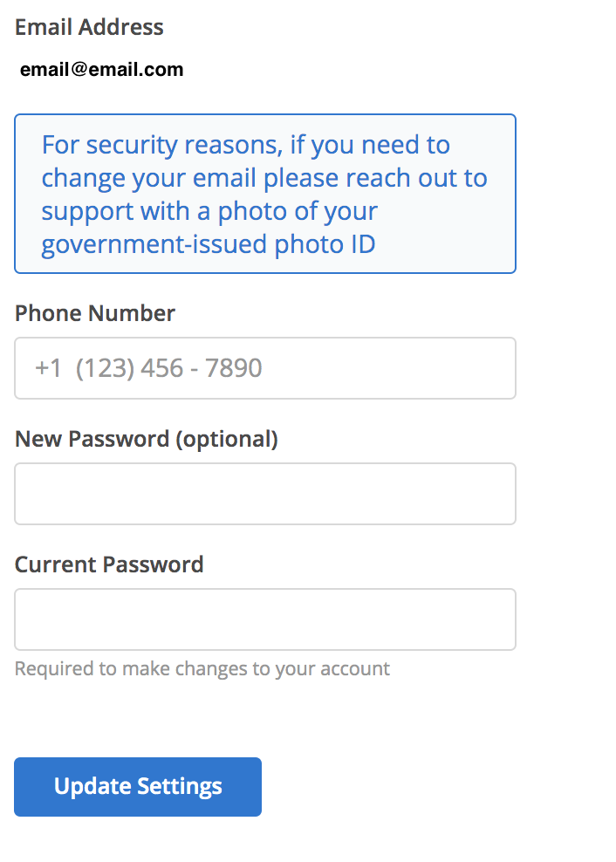
Task: Click the +1 country code placeholder
Action: (48, 368)
